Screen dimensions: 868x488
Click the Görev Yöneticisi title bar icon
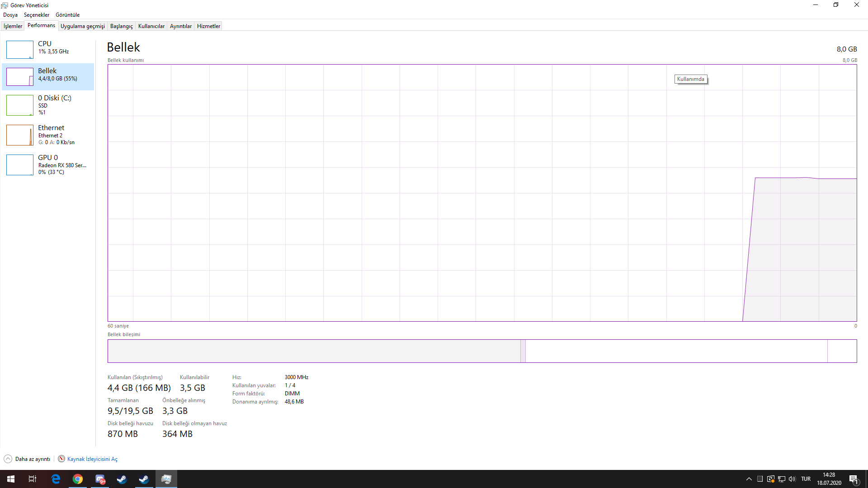[x=5, y=5]
